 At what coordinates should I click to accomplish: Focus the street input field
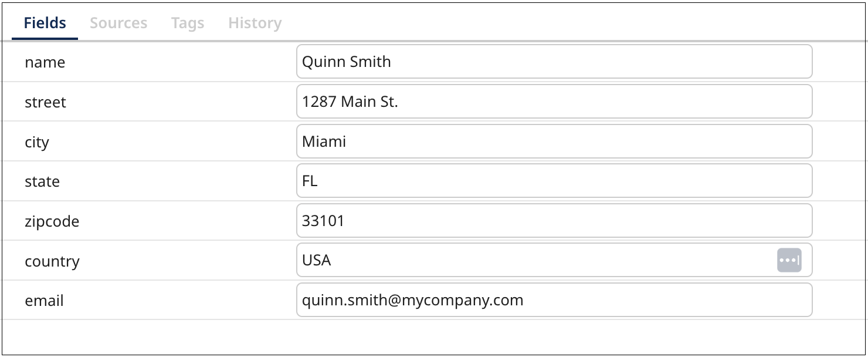[554, 102]
